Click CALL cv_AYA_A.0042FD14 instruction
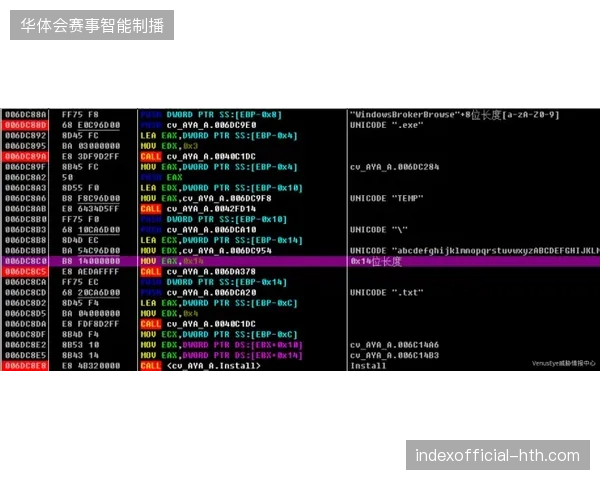 198,209
